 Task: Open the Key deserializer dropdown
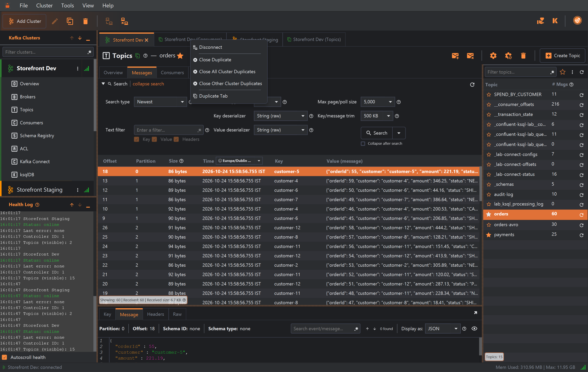pos(280,116)
